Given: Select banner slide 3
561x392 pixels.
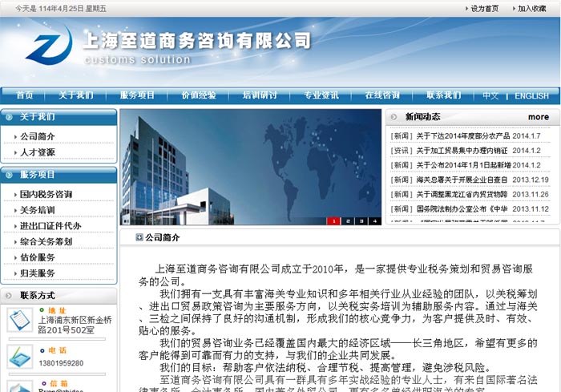Looking at the screenshot, I should tap(361, 221).
